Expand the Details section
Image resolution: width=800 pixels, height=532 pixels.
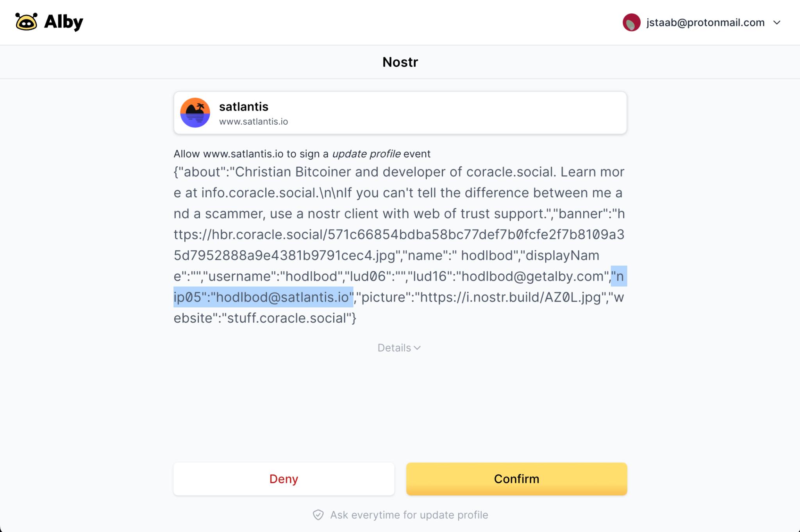[x=395, y=348]
